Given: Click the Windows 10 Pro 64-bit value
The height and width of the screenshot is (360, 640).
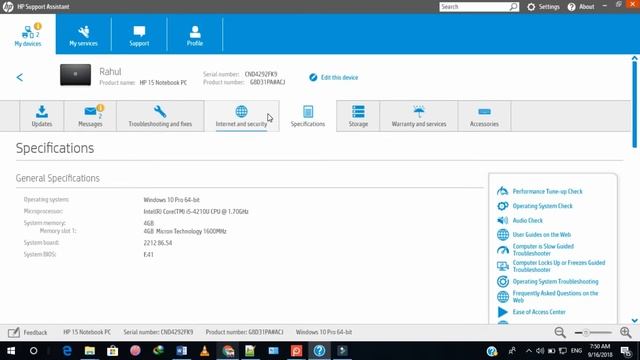Looking at the screenshot, I should 171,200.
